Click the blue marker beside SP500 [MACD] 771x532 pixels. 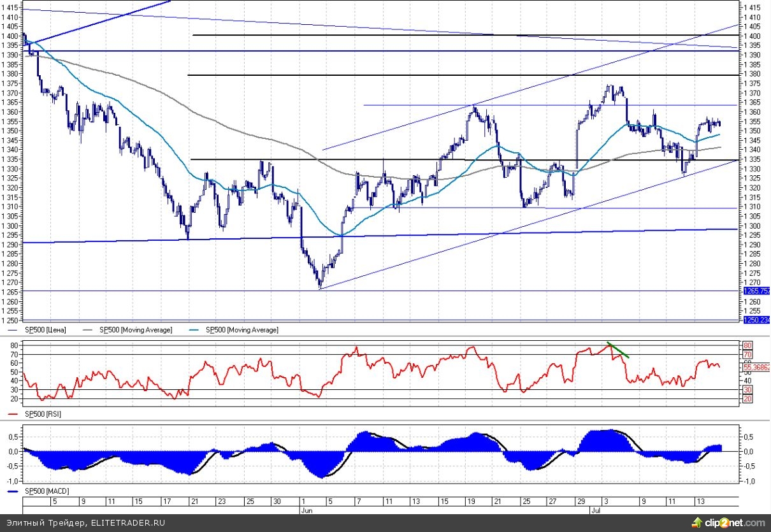[14, 492]
